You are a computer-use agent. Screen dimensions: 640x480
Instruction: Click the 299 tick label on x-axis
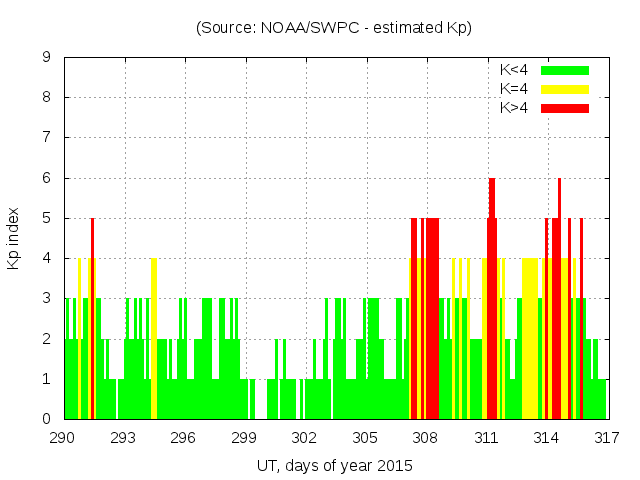(x=244, y=438)
